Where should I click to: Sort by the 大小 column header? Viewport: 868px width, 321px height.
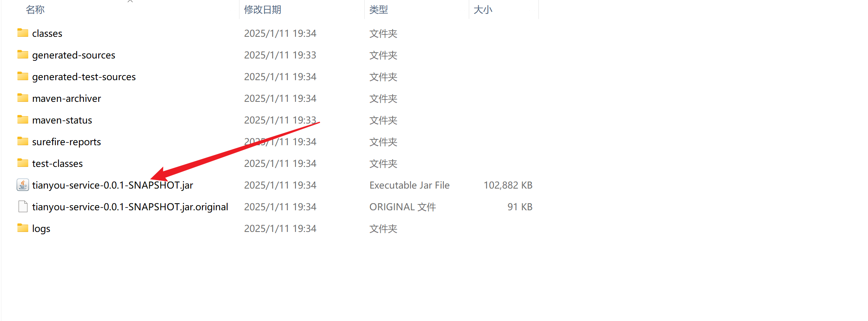tap(483, 10)
